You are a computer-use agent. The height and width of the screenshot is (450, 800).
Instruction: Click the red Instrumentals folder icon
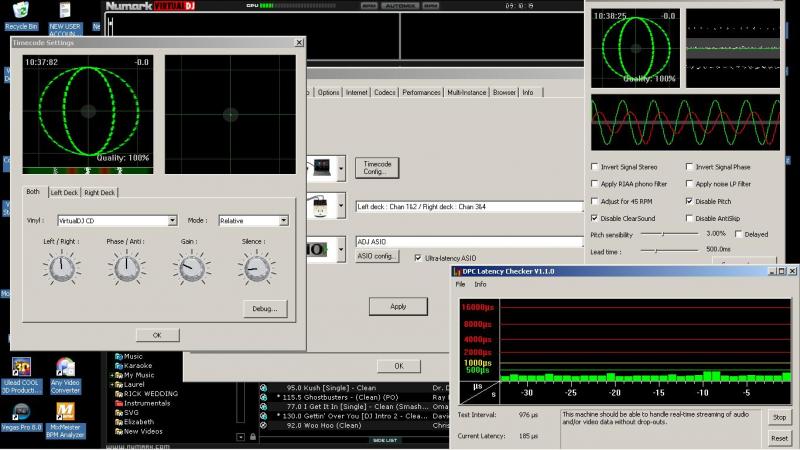point(119,403)
